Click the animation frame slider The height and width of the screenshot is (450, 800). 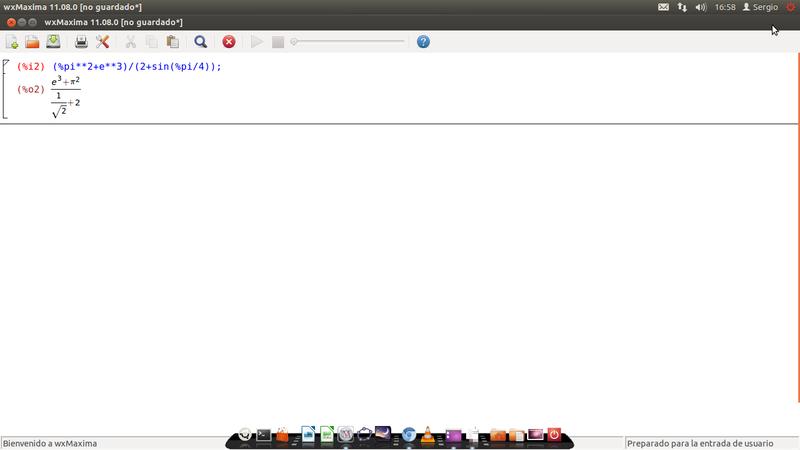(x=348, y=42)
